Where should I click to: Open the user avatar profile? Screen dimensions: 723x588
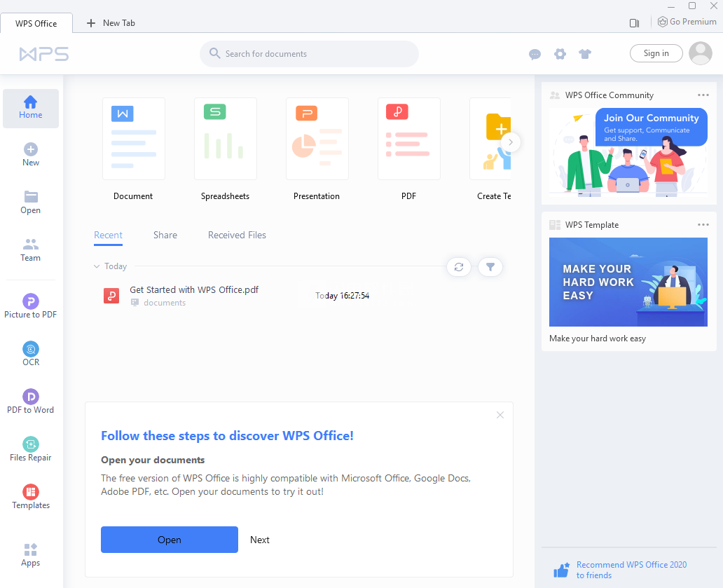click(701, 53)
